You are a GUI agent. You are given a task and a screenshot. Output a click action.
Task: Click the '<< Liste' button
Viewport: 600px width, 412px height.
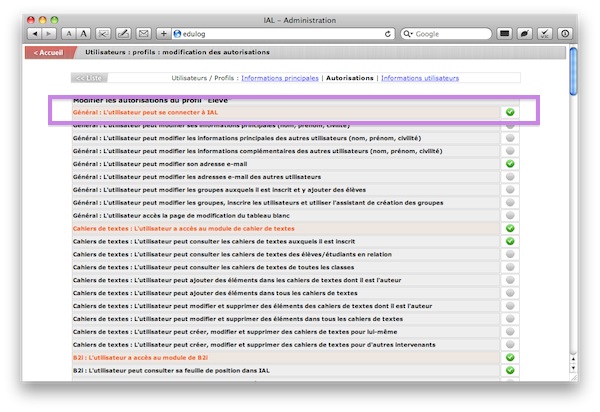click(88, 77)
